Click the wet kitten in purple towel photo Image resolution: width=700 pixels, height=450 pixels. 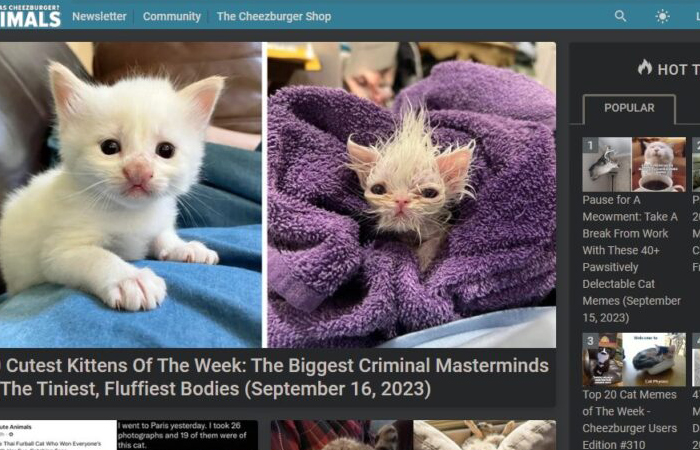coord(412,195)
